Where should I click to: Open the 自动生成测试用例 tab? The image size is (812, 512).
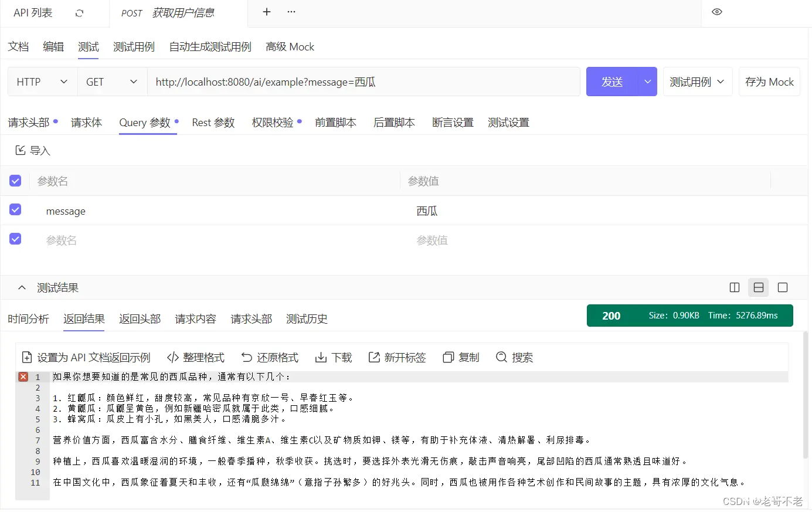pyautogui.click(x=210, y=47)
